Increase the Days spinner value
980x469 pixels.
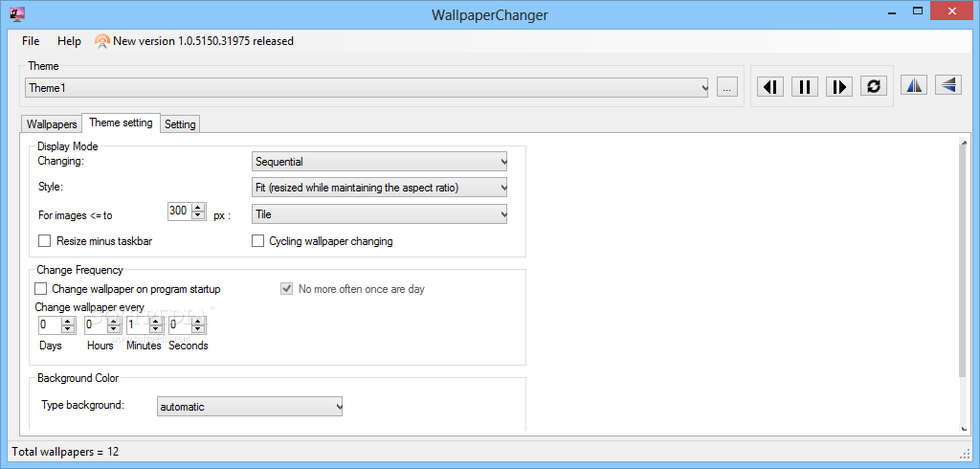pyautogui.click(x=68, y=322)
